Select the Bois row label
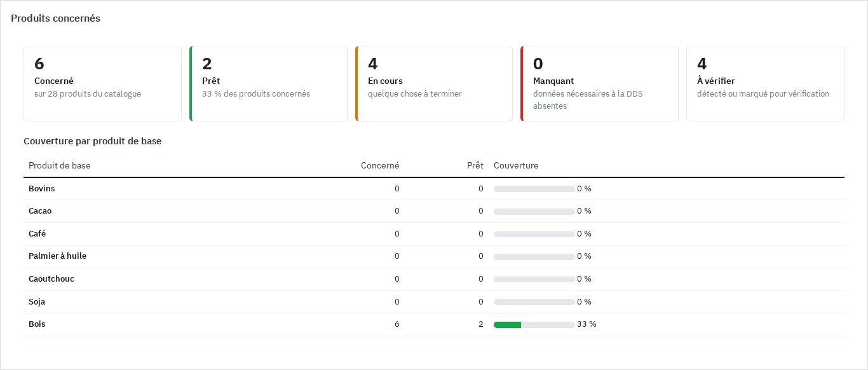The width and height of the screenshot is (868, 370). coord(37,324)
